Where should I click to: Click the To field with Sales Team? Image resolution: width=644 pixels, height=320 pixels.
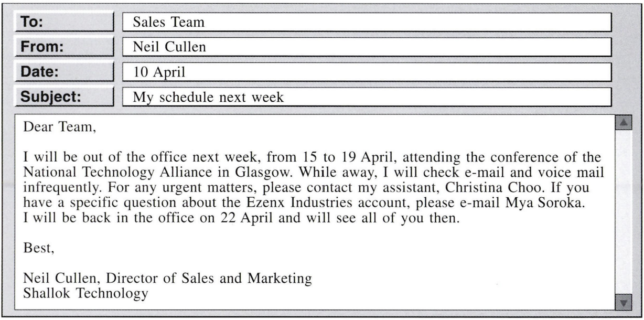(367, 23)
